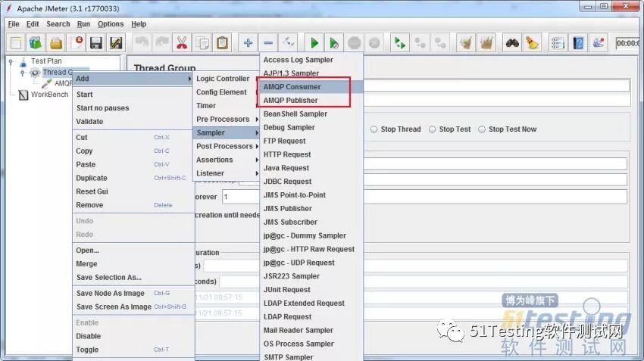Select the Test Plan tree item

coord(46,61)
